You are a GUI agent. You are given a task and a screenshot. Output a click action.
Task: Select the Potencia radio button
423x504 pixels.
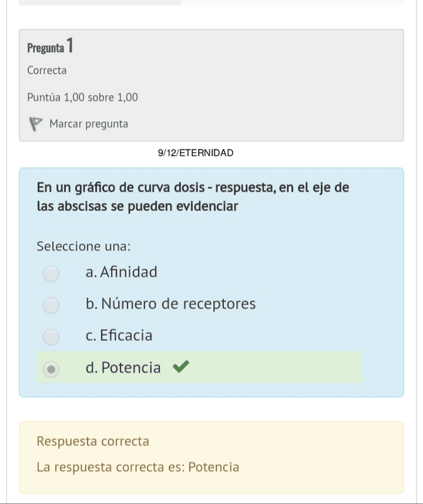pyautogui.click(x=51, y=368)
